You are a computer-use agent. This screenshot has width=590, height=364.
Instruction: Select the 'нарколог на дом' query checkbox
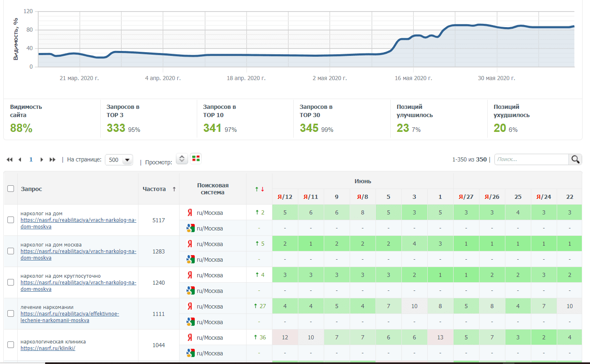[11, 220]
